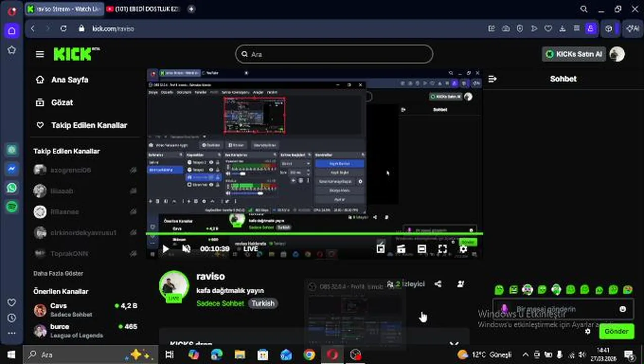The image size is (644, 364).
Task: Take a snapshot with camera icon
Action: [x=506, y=29]
